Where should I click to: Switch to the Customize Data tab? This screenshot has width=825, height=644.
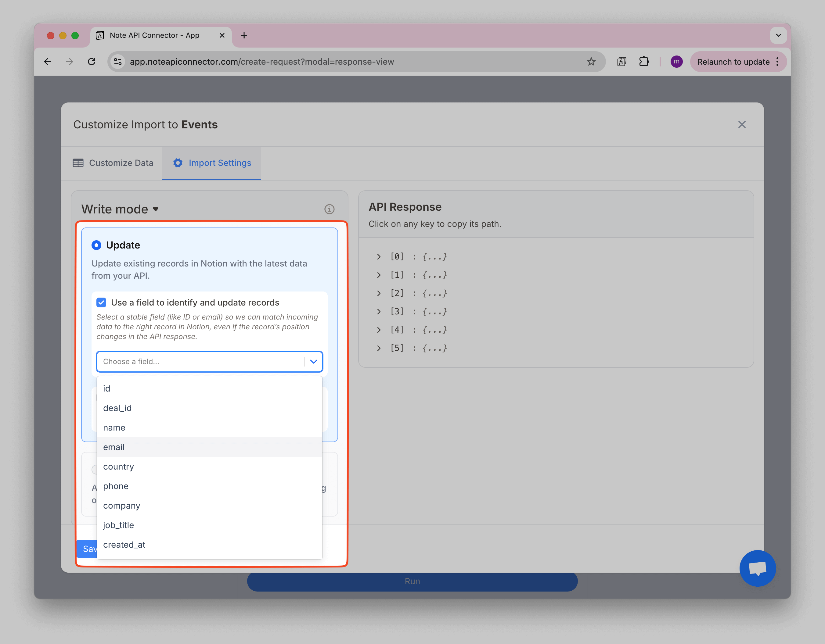point(113,163)
